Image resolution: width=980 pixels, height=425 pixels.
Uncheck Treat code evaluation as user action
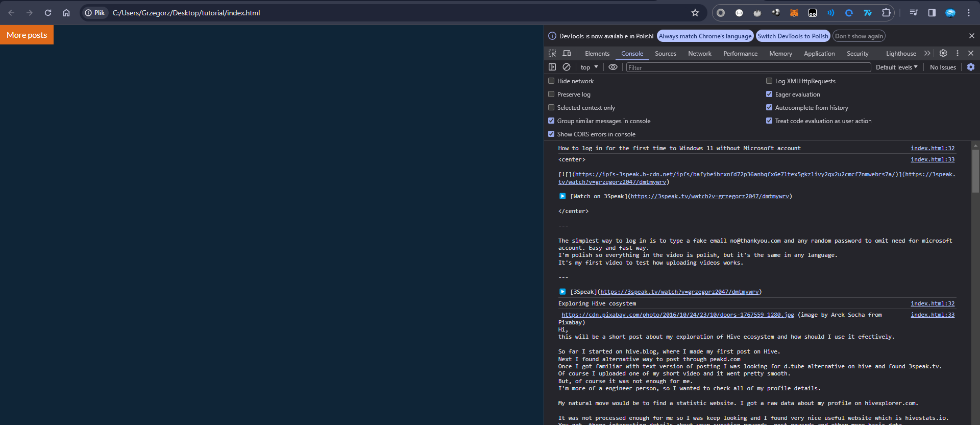coord(769,121)
